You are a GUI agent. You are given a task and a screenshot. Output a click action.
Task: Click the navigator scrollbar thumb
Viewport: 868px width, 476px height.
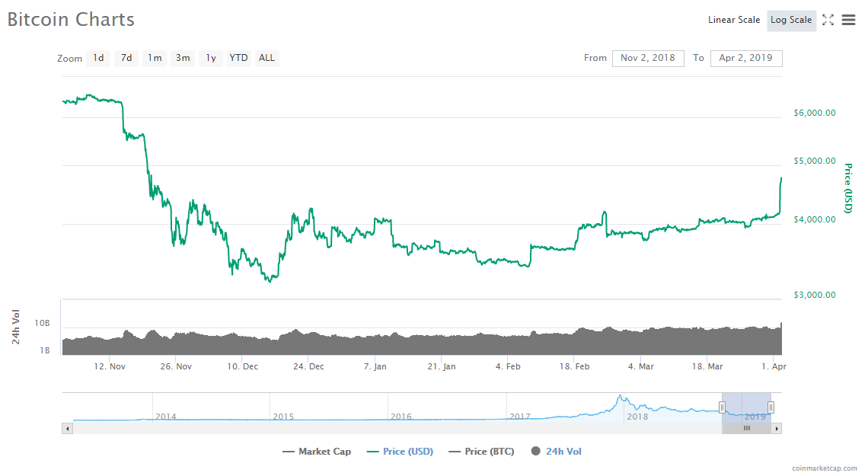point(746,429)
